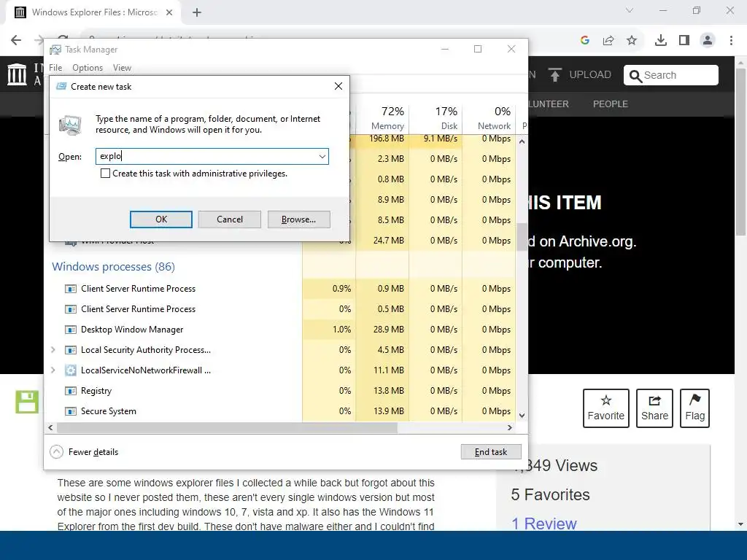Click the horizontal scrollbar left arrow
This screenshot has width=747, height=560.
50,428
